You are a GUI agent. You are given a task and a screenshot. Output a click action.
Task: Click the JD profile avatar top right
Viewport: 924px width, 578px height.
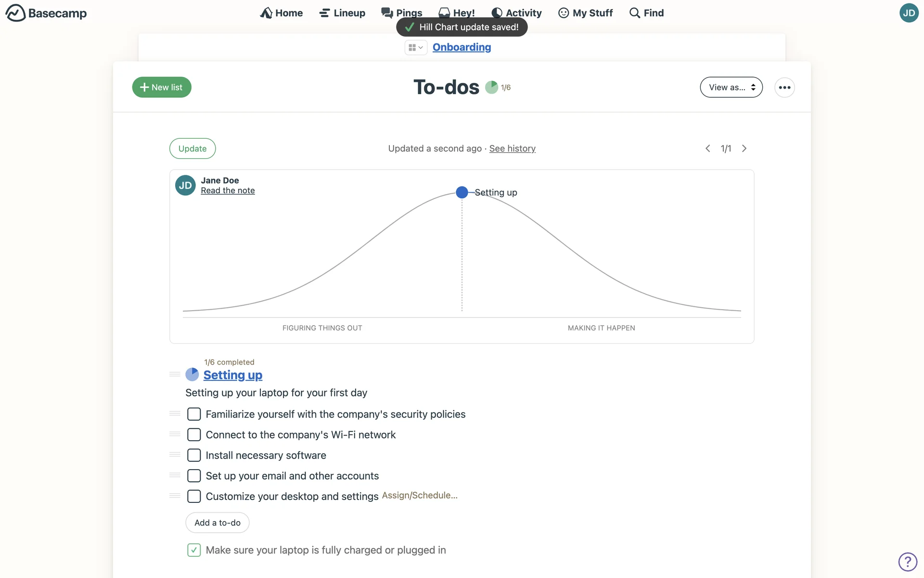coord(909,13)
